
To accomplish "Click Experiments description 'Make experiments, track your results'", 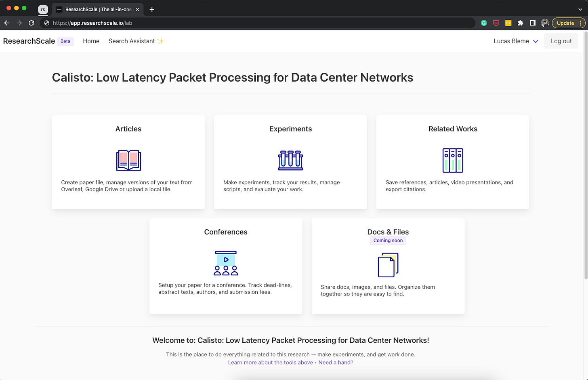I will pyautogui.click(x=281, y=186).
